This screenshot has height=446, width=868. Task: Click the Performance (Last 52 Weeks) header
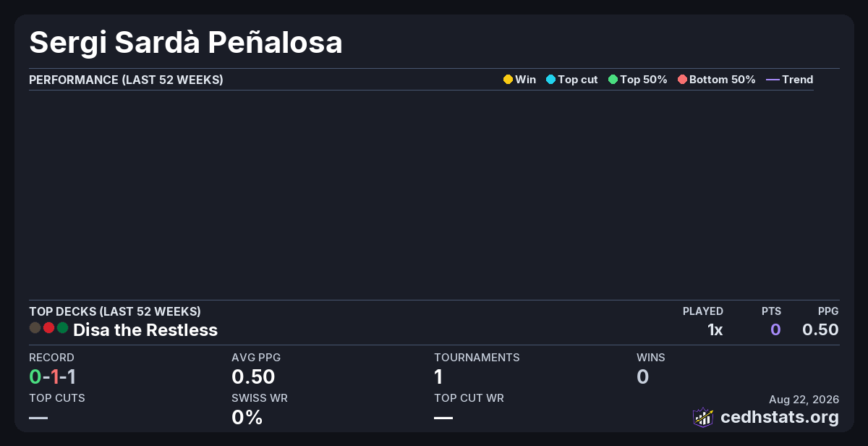[126, 80]
